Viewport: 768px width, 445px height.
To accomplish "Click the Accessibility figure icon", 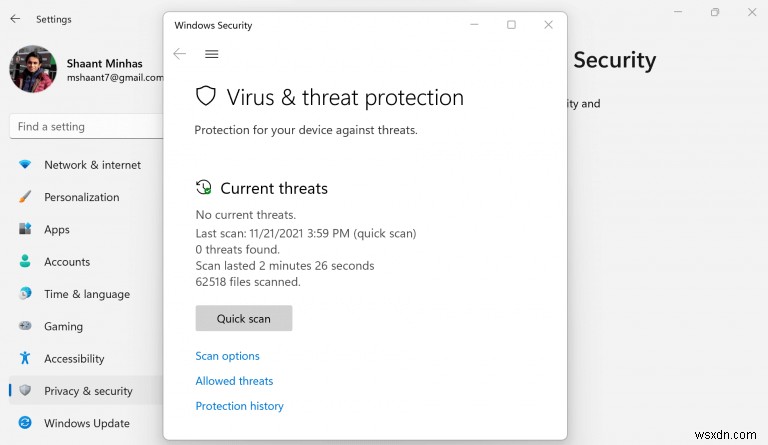I will pyautogui.click(x=25, y=358).
